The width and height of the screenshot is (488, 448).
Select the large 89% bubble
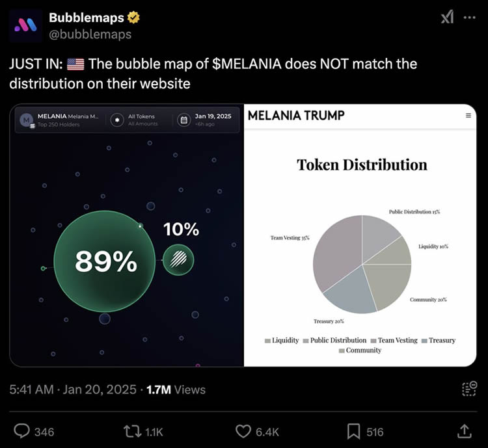point(104,261)
